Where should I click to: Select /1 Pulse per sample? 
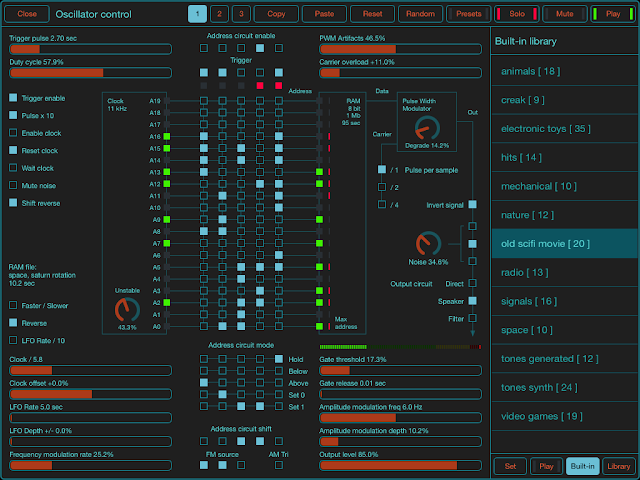382,169
